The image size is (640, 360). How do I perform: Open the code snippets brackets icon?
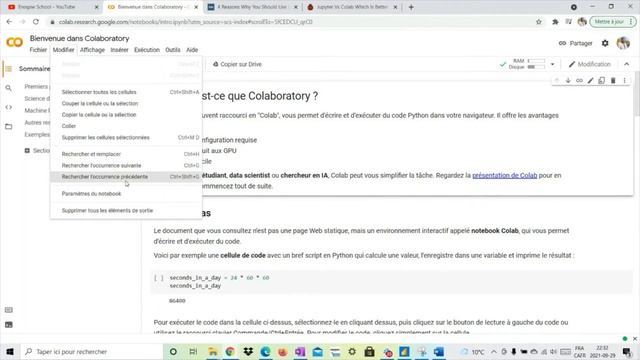click(x=9, y=107)
